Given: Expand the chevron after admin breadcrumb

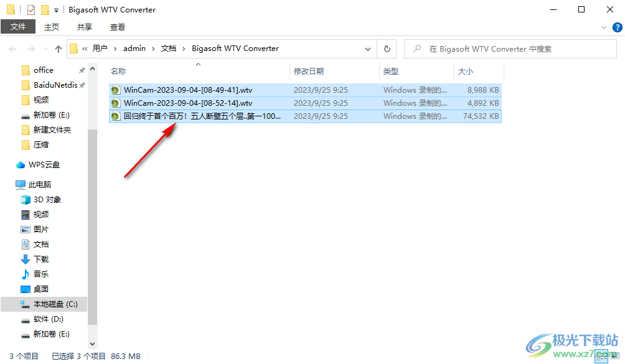Looking at the screenshot, I should tap(153, 49).
